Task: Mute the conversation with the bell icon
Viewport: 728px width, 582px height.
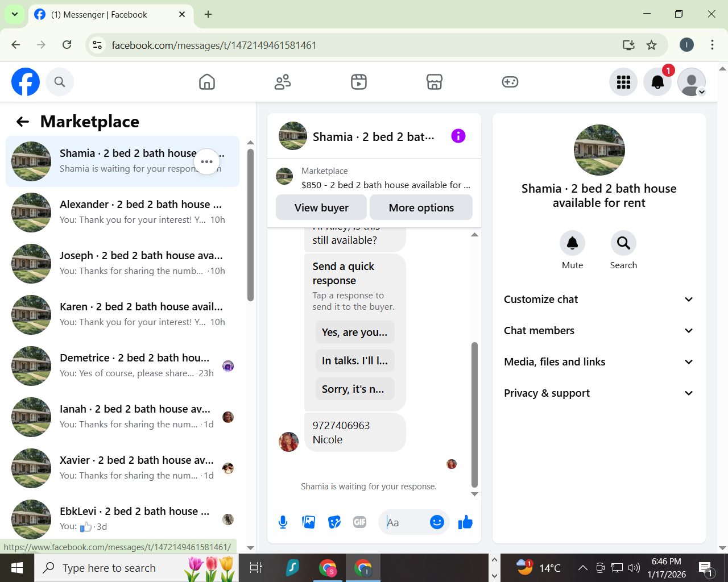Action: click(572, 243)
